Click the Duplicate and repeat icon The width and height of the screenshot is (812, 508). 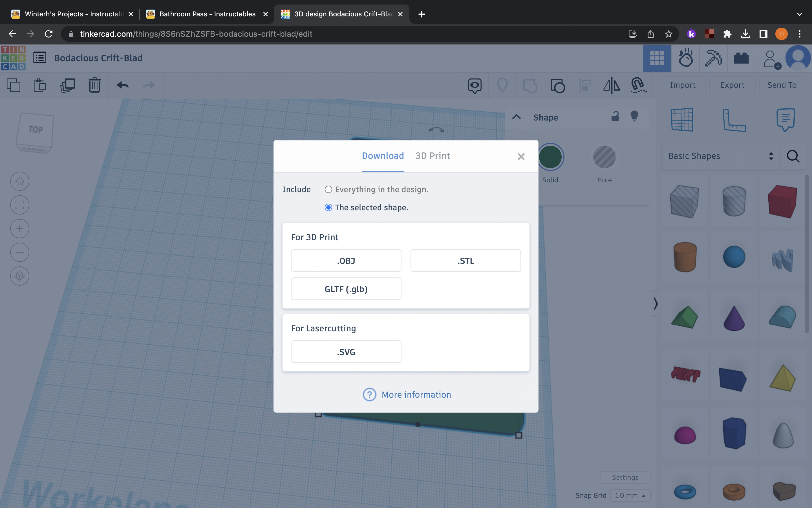point(67,85)
